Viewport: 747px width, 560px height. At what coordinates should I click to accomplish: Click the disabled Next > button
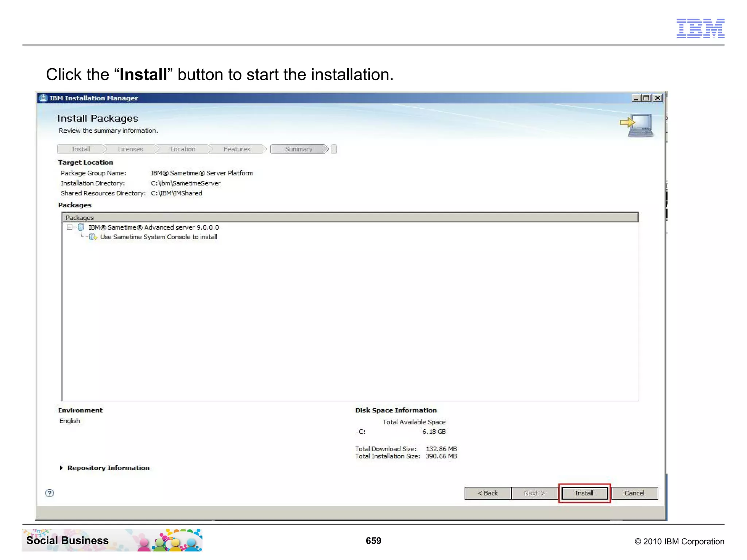coord(534,493)
